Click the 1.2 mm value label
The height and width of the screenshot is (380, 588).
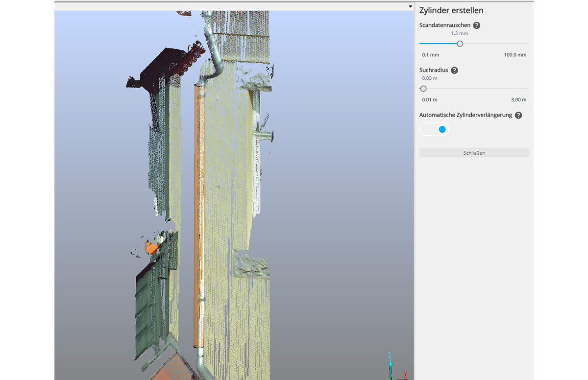[459, 33]
